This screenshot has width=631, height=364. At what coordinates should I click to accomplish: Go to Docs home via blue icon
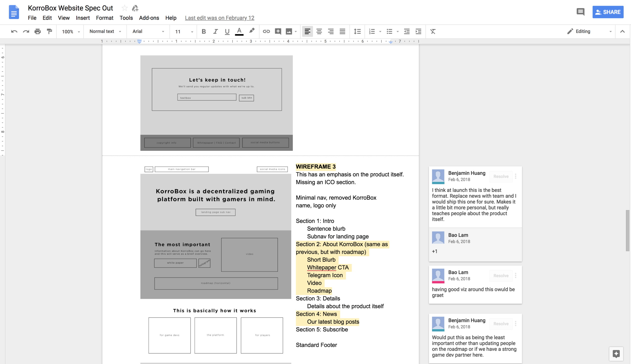[14, 12]
